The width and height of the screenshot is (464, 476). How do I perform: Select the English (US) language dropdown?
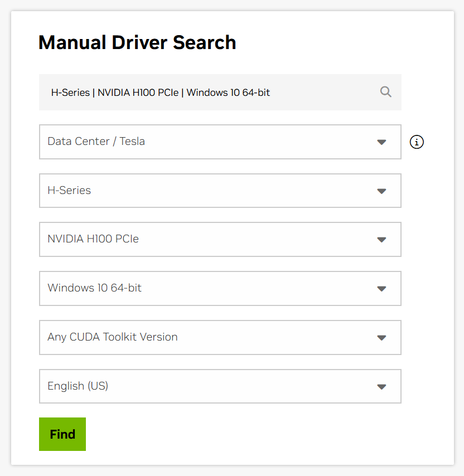pos(220,386)
